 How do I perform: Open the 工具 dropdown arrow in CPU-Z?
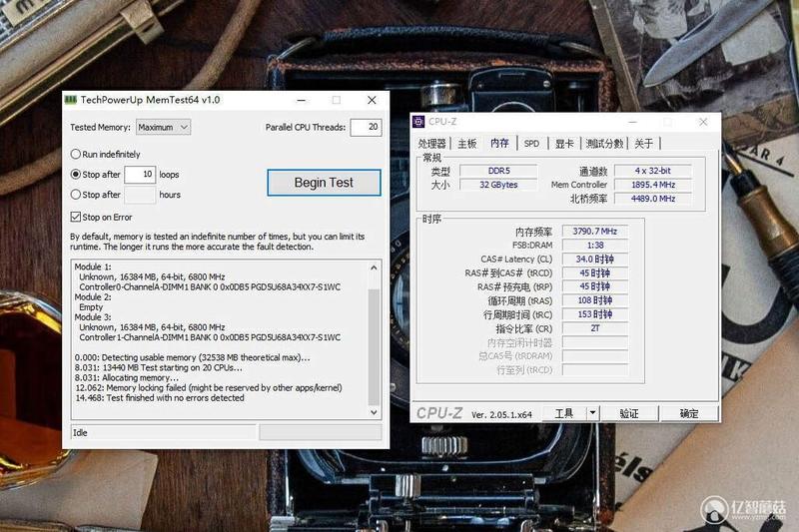tap(592, 413)
